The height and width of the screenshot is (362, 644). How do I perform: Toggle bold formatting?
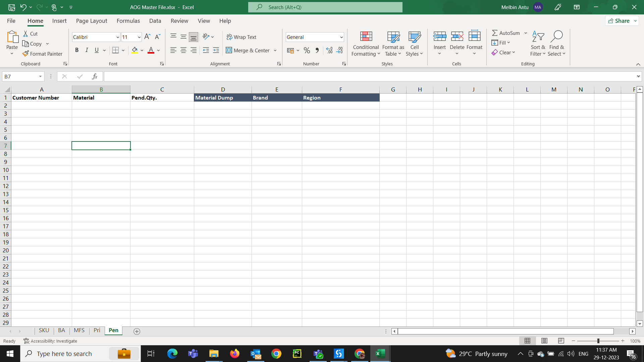pyautogui.click(x=77, y=50)
